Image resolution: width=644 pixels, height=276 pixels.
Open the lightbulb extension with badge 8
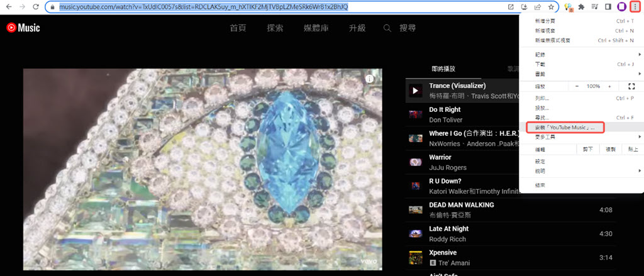(569, 7)
